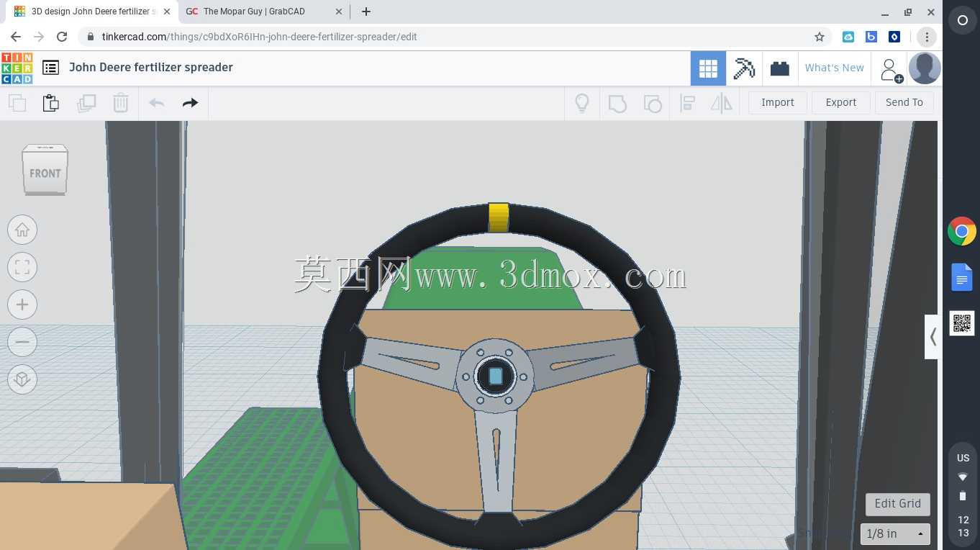The width and height of the screenshot is (980, 550).
Task: Invite a collaborator with add-person icon
Action: 890,69
